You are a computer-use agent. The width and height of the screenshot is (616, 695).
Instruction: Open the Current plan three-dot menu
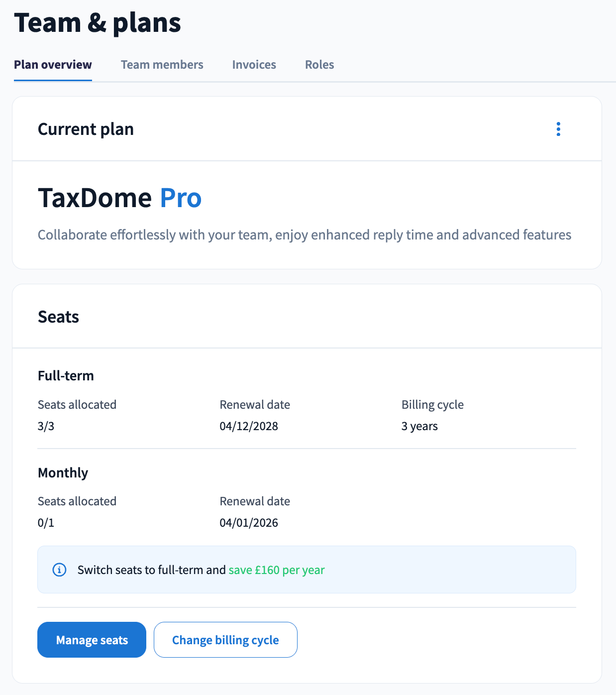point(558,129)
